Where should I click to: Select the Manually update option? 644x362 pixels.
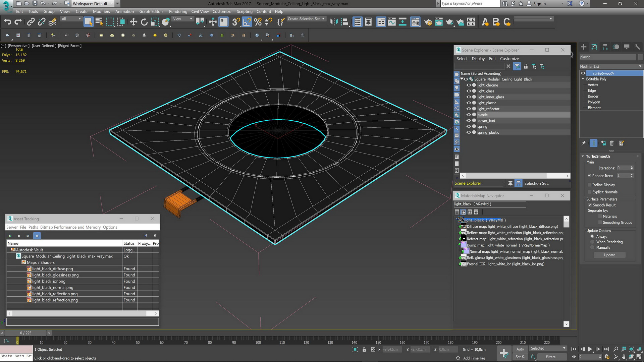coord(592,248)
